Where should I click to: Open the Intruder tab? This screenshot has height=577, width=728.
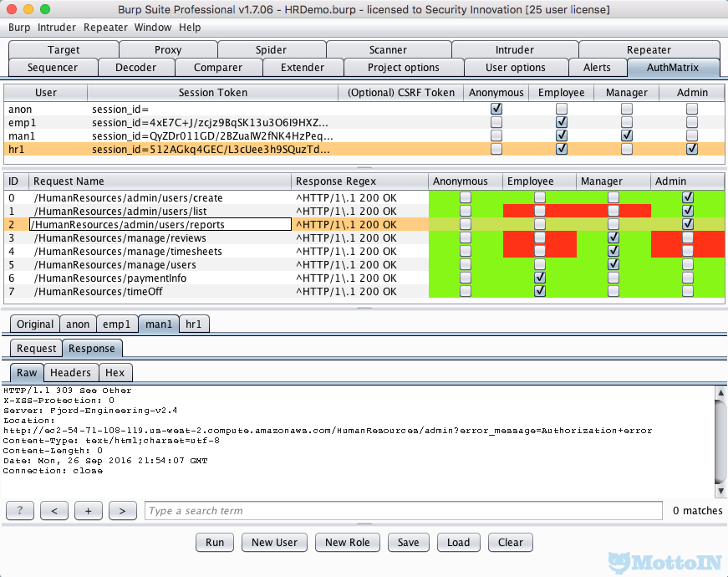(x=514, y=49)
